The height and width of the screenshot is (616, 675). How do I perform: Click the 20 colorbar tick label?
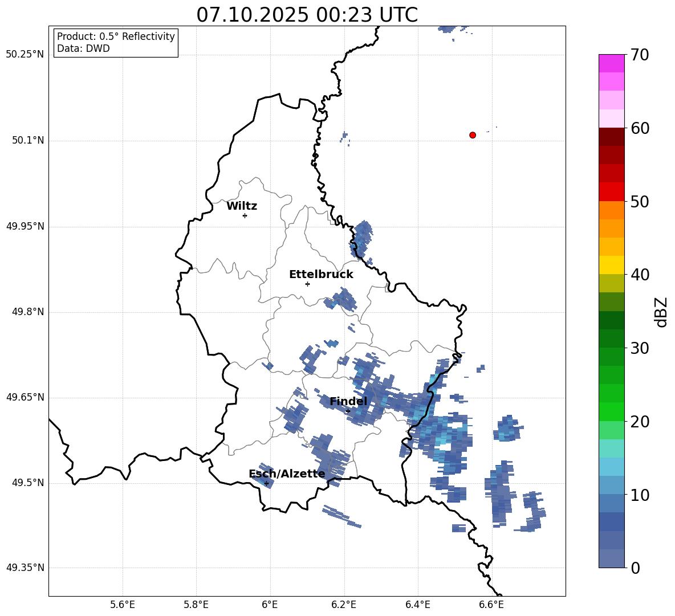[x=640, y=422]
